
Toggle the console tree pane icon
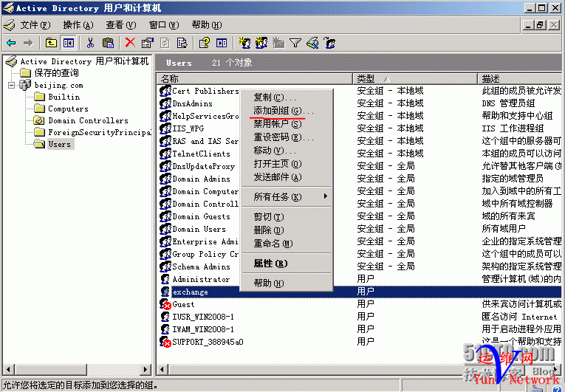point(68,44)
